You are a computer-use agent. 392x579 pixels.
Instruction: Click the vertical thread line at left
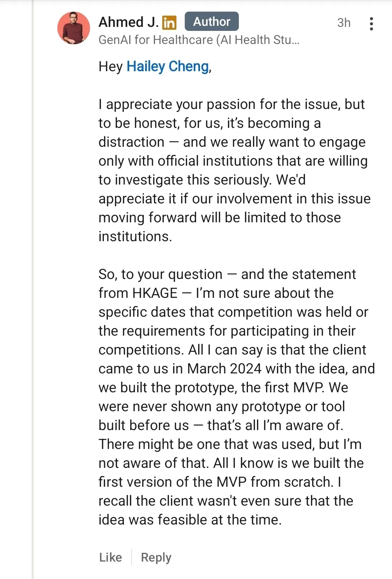(33, 291)
